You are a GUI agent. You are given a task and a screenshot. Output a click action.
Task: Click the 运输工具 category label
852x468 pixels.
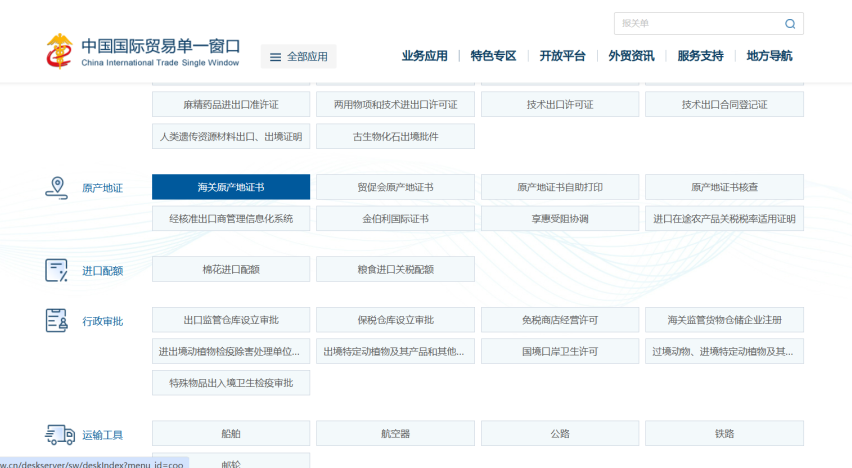point(103,435)
